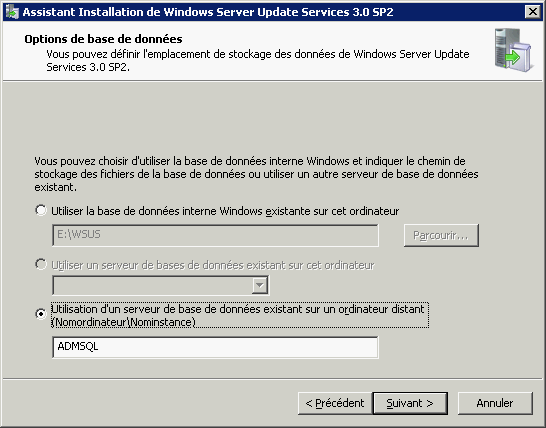Image resolution: width=546 pixels, height=428 pixels.
Task: Close the WSUS installation wizard window
Action: coord(533,12)
